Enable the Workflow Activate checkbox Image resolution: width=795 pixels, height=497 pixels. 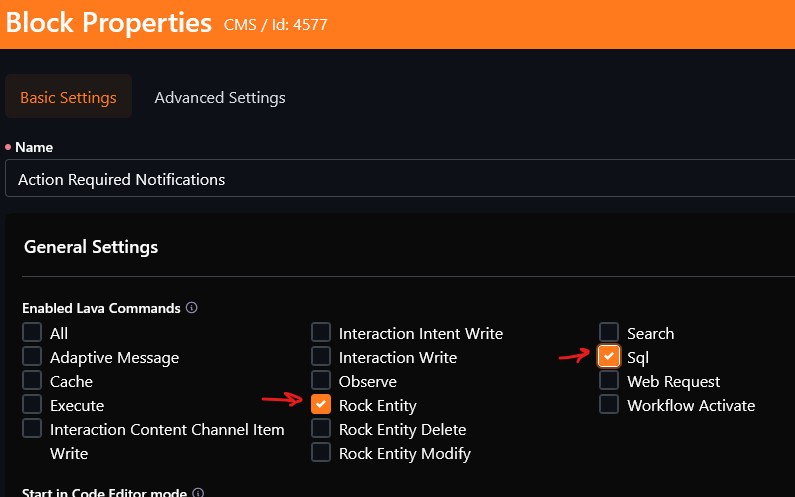[x=609, y=405]
